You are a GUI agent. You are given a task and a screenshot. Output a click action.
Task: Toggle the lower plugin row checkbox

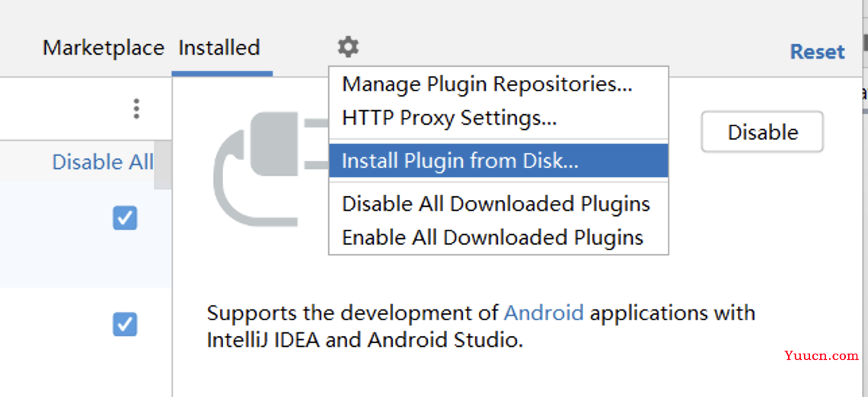point(125,324)
